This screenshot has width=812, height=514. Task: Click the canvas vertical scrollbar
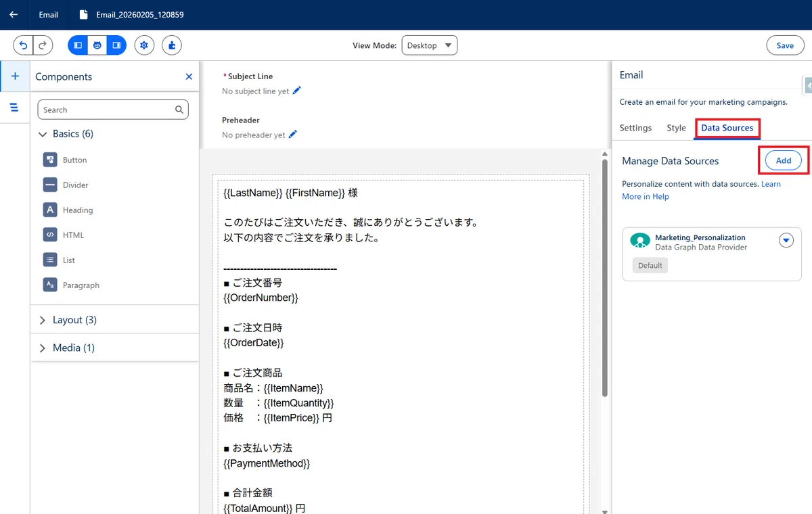coord(605,277)
